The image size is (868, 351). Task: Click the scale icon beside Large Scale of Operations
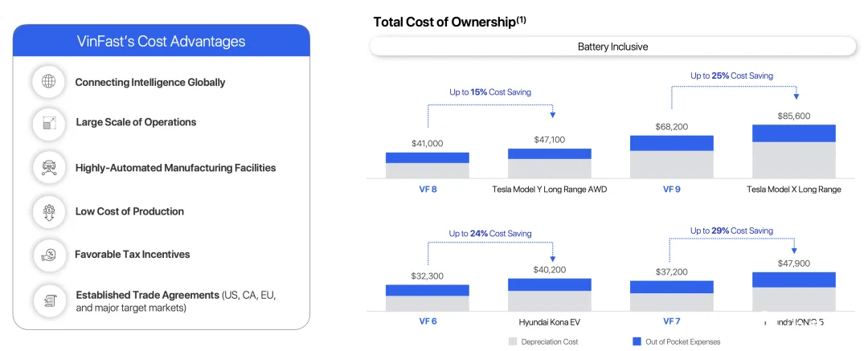(x=49, y=123)
